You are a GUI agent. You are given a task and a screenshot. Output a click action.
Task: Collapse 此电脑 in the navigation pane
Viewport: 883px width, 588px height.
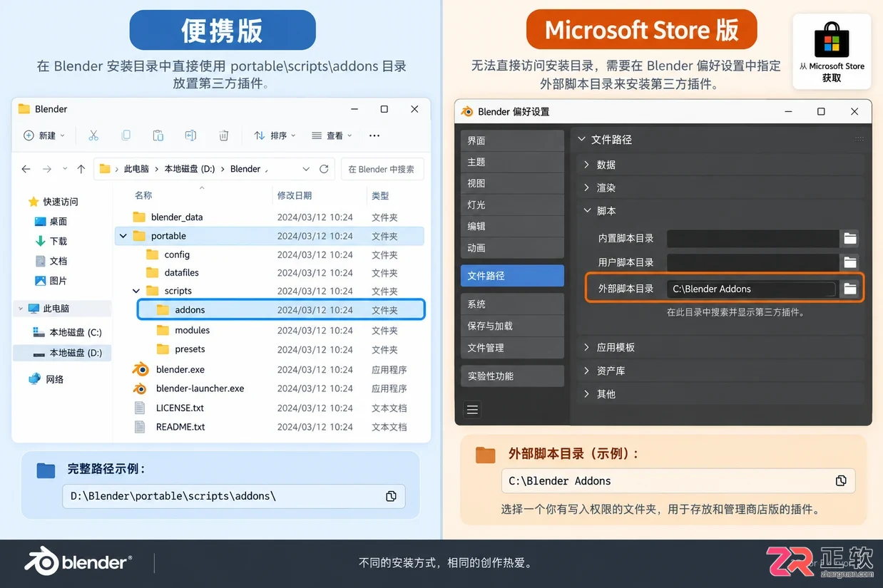click(x=21, y=309)
